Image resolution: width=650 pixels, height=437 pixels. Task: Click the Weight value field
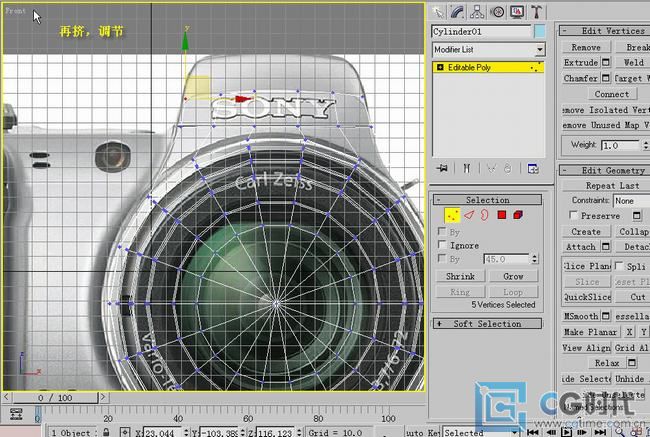621,146
